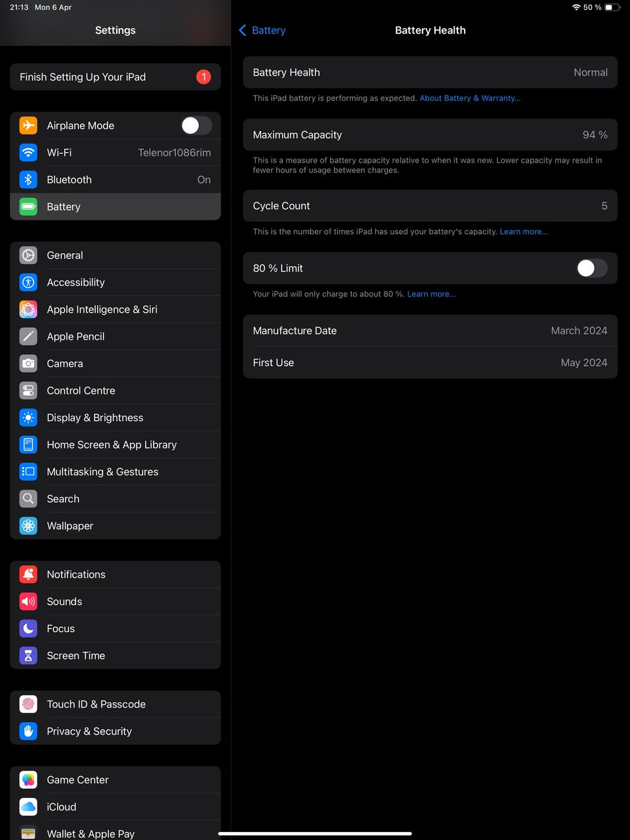Tap the Maximum Capacity 94 % value

click(595, 134)
